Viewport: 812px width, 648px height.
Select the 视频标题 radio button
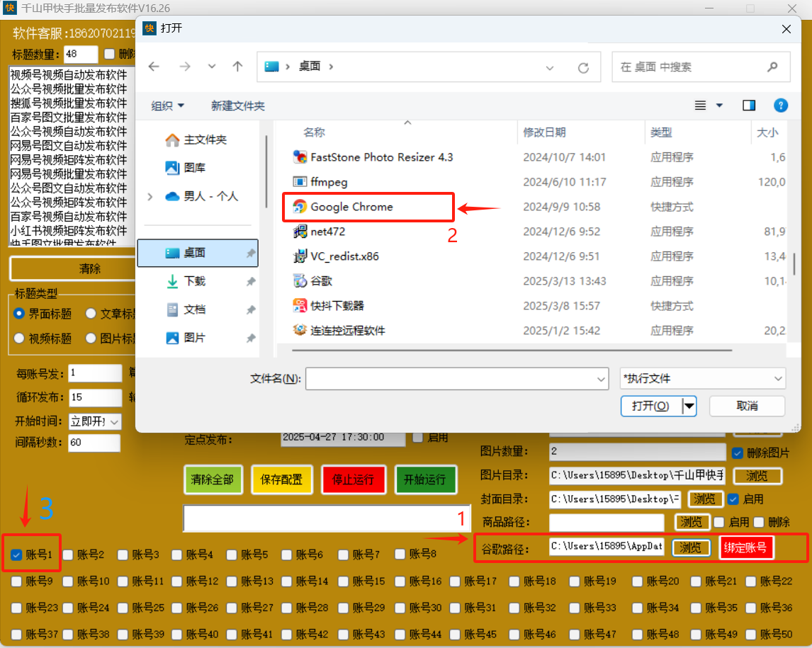point(19,339)
